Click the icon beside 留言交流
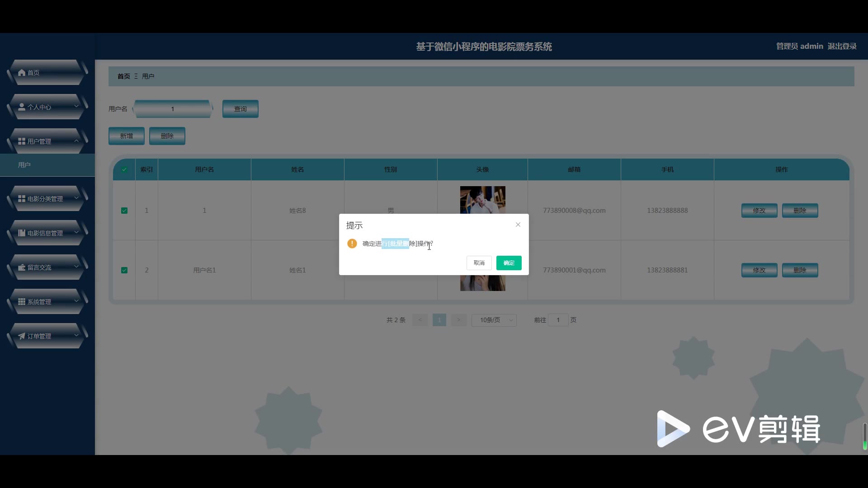The height and width of the screenshot is (488, 868). tap(22, 267)
